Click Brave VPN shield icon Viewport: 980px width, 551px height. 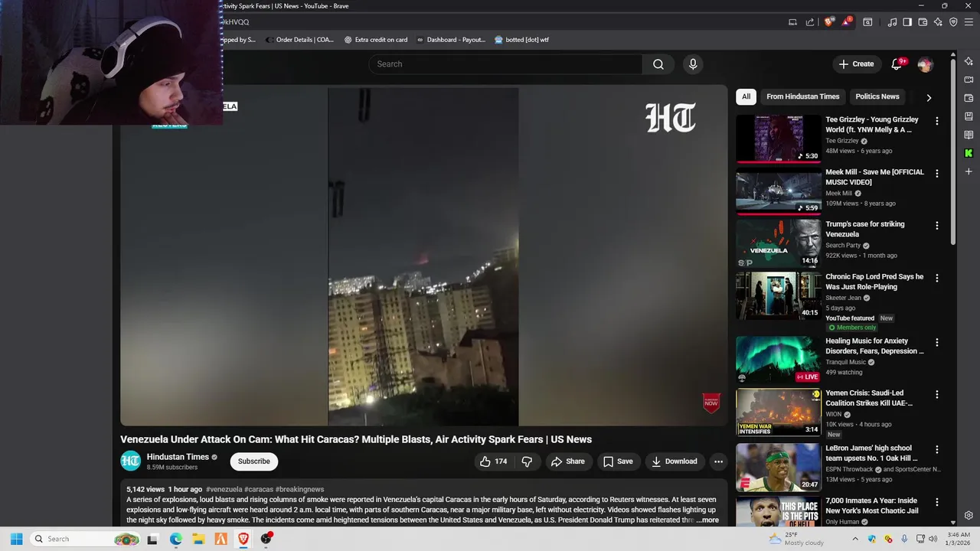click(x=953, y=22)
